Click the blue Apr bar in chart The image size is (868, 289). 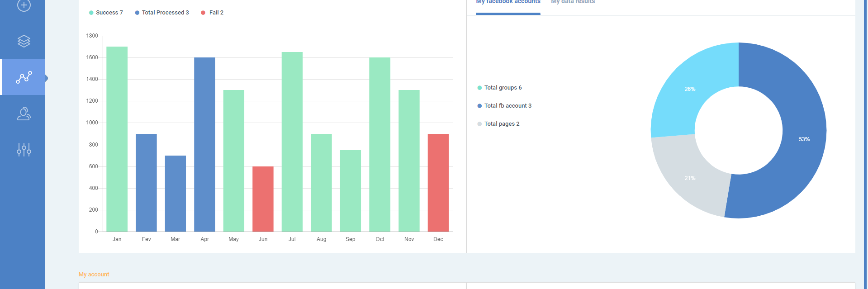[x=204, y=145]
